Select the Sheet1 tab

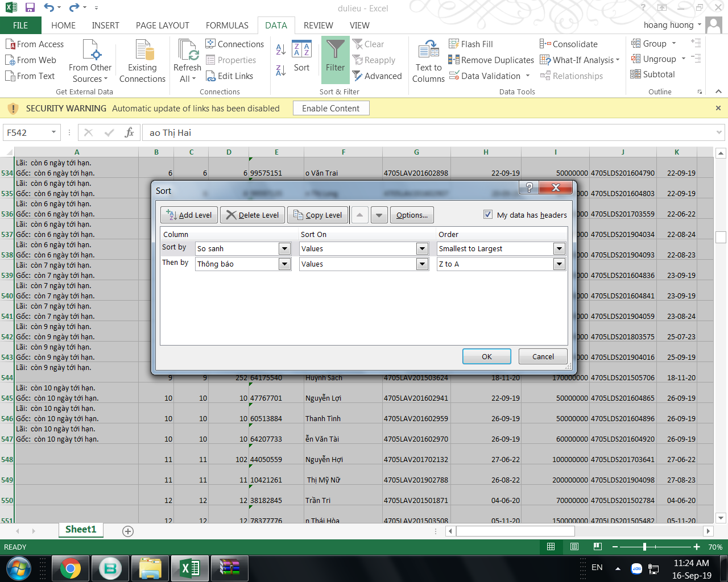pos(81,530)
